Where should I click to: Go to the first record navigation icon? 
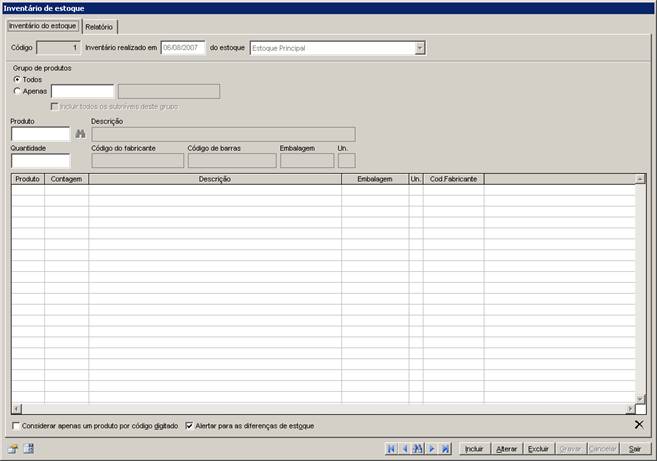point(391,449)
